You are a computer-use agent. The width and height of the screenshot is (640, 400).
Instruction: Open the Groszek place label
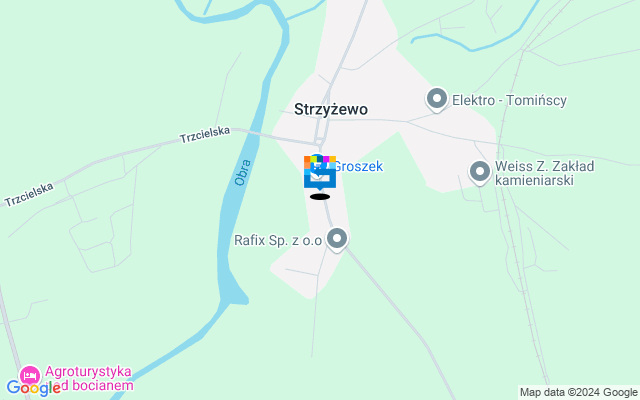[358, 166]
